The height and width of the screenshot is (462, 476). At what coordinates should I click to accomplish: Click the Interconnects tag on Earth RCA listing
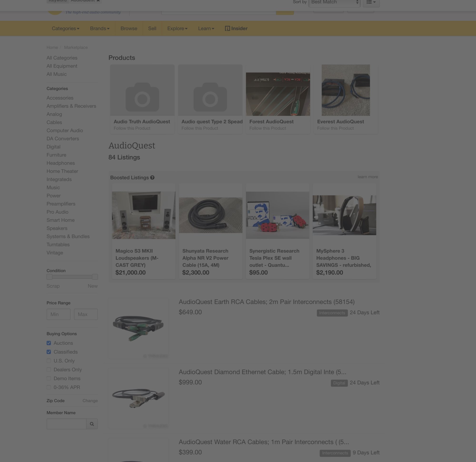coord(332,313)
